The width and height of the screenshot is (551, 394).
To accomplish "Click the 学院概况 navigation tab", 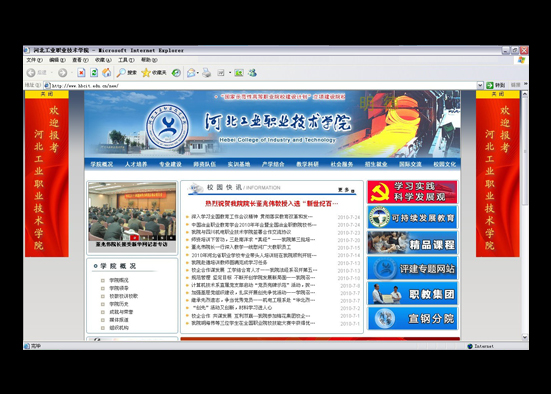I will [102, 164].
